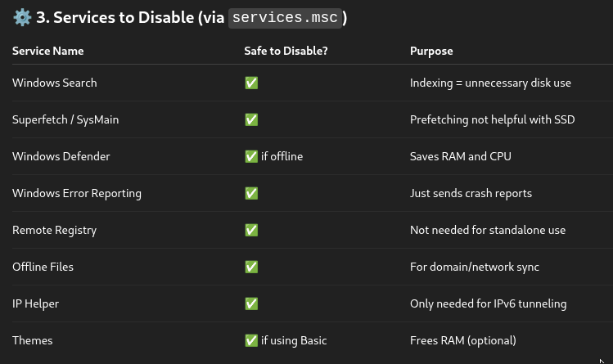The width and height of the screenshot is (613, 364).
Task: Click the services.msc code snippet
Action: (285, 17)
